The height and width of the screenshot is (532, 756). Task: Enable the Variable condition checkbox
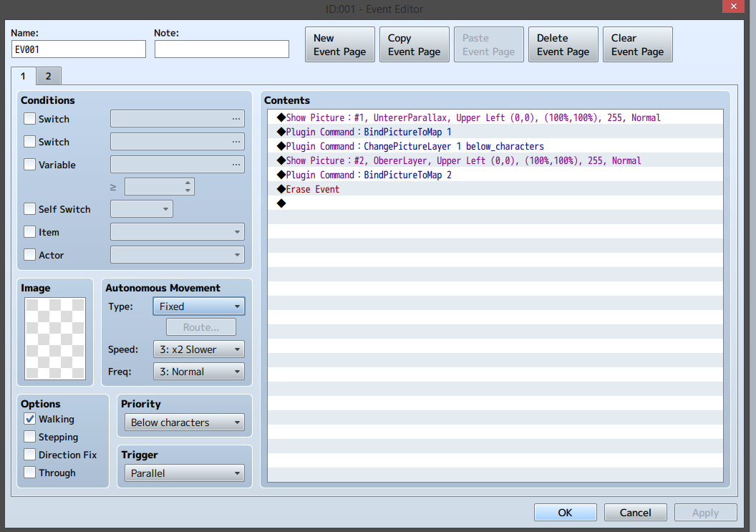point(29,165)
